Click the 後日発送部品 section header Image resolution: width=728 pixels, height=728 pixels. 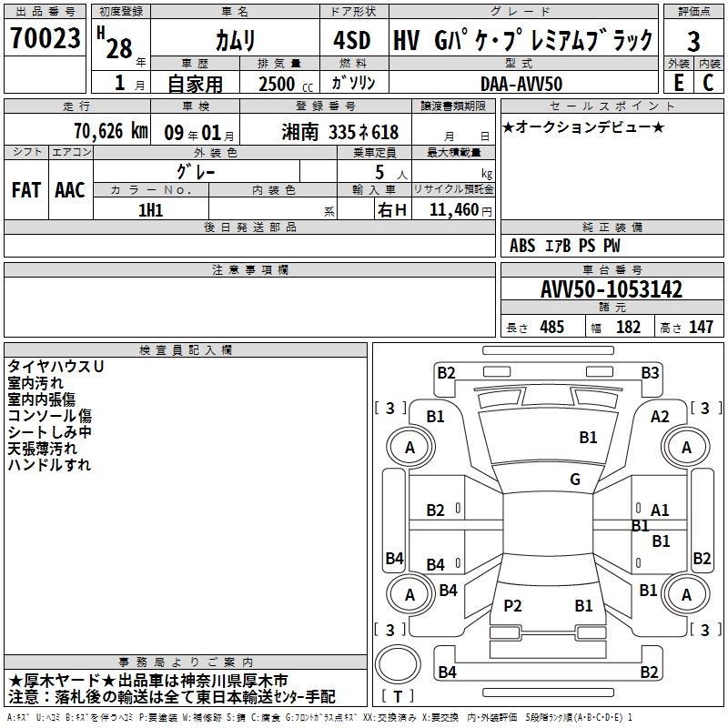coord(249,227)
